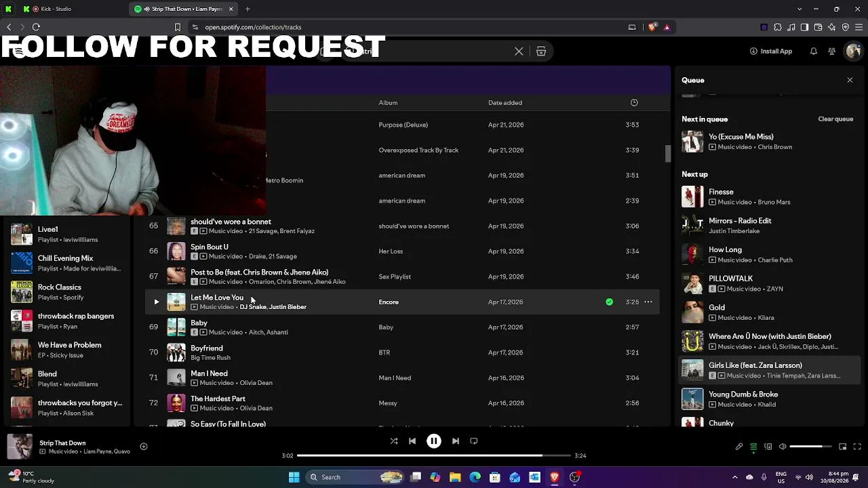
Task: Skip to the next track
Action: click(x=456, y=441)
